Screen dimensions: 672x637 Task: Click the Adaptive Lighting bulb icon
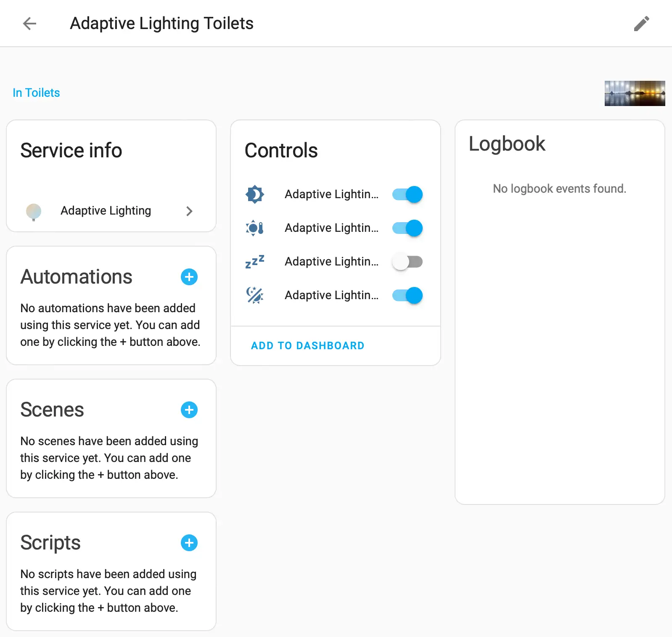[34, 211]
